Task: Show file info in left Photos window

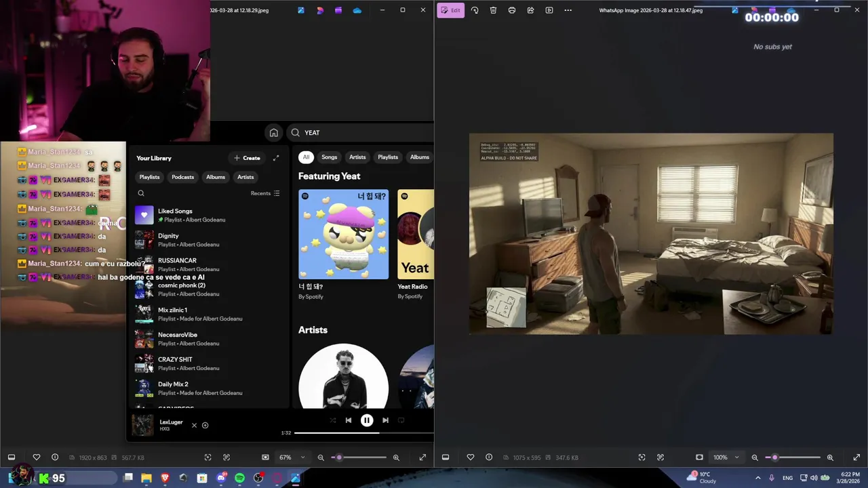Action: tap(55, 457)
